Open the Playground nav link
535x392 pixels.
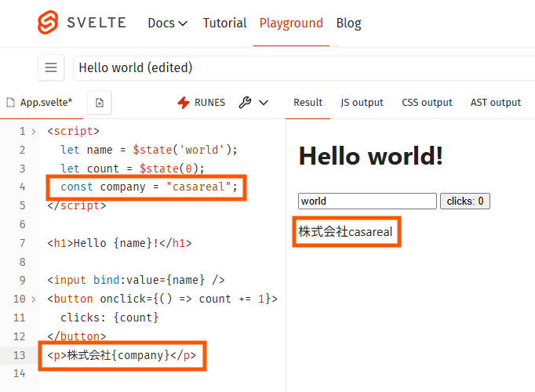(291, 24)
